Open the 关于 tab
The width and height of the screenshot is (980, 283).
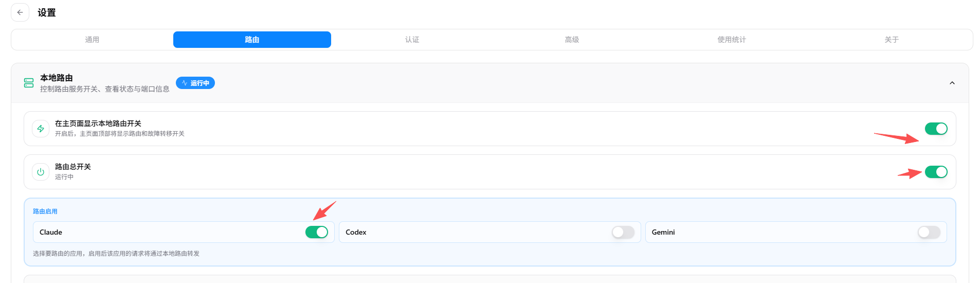[892, 40]
